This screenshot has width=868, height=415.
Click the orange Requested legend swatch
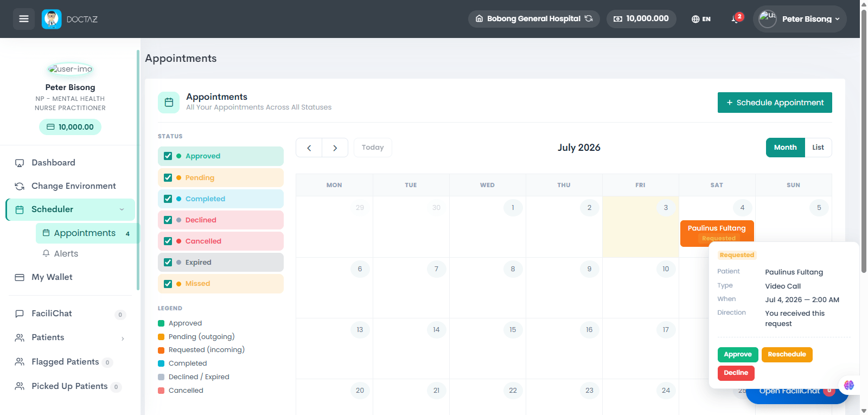click(161, 350)
